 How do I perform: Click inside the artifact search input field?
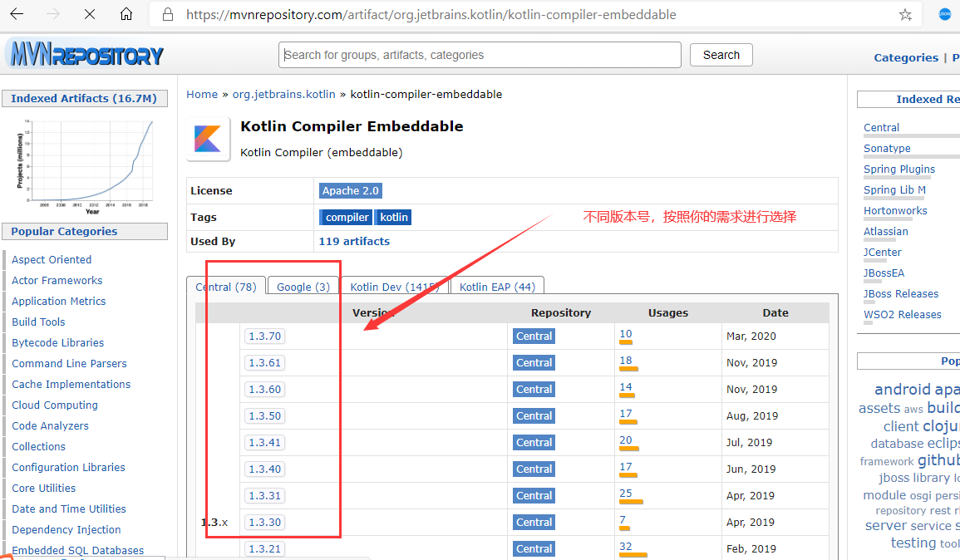pyautogui.click(x=479, y=55)
